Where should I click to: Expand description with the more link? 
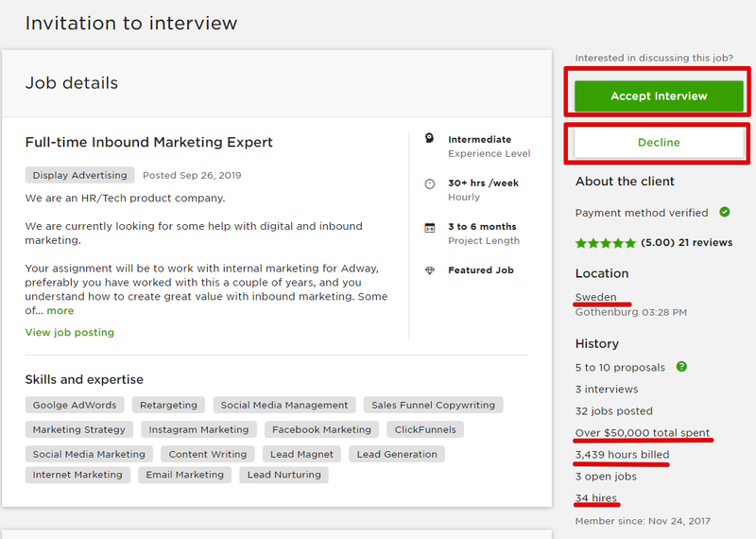click(x=60, y=311)
